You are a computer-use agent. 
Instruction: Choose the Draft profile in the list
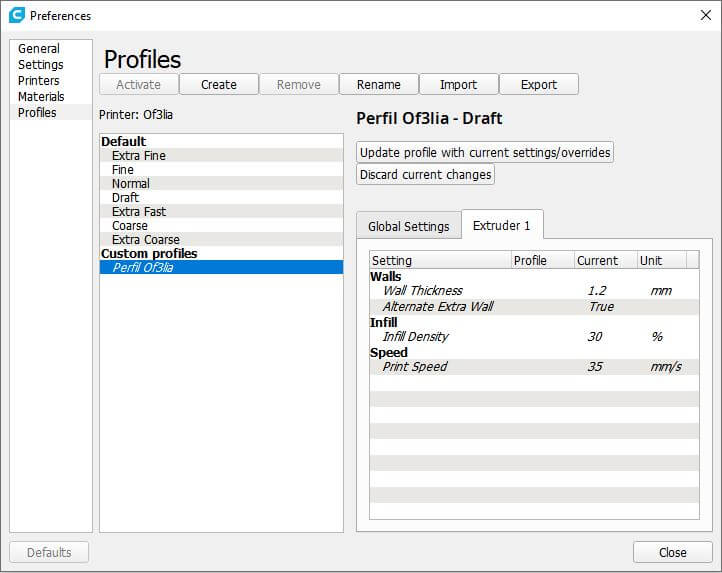[126, 198]
